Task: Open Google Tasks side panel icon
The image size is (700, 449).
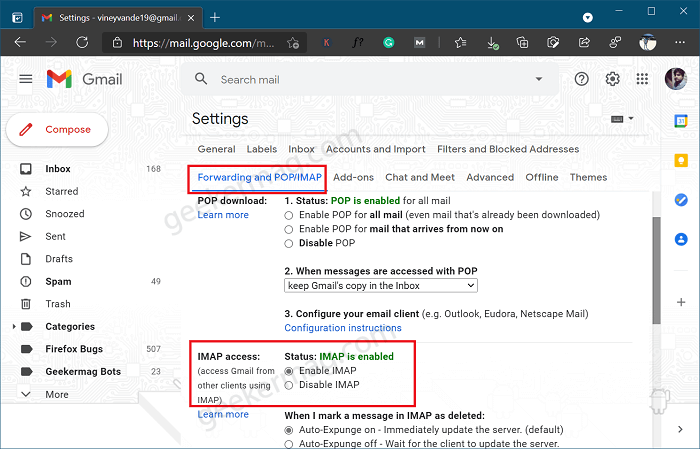Action: (681, 200)
